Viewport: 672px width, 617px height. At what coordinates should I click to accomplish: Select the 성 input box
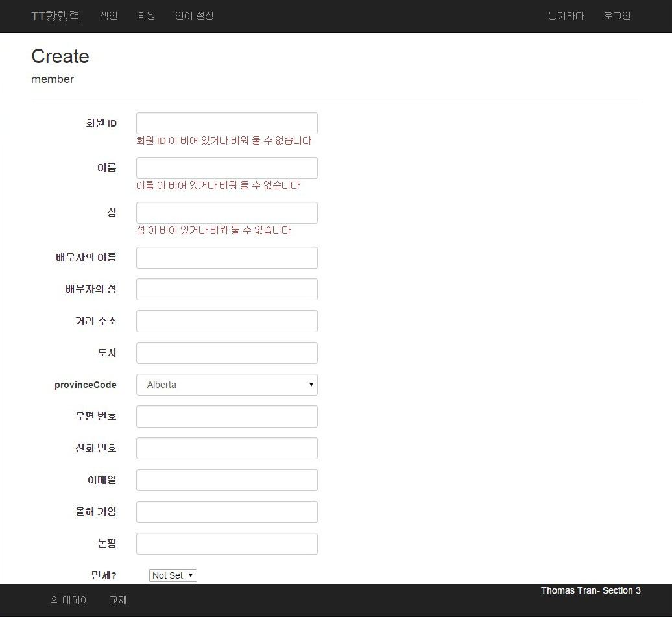226,213
